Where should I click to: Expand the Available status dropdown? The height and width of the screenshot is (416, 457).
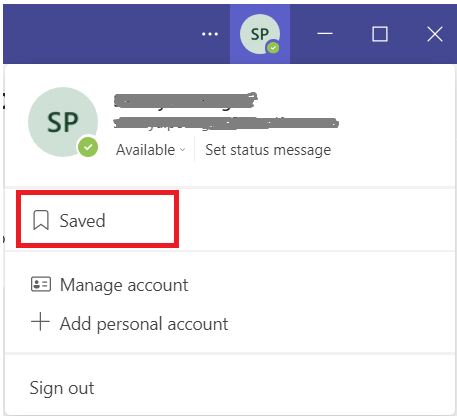point(150,150)
